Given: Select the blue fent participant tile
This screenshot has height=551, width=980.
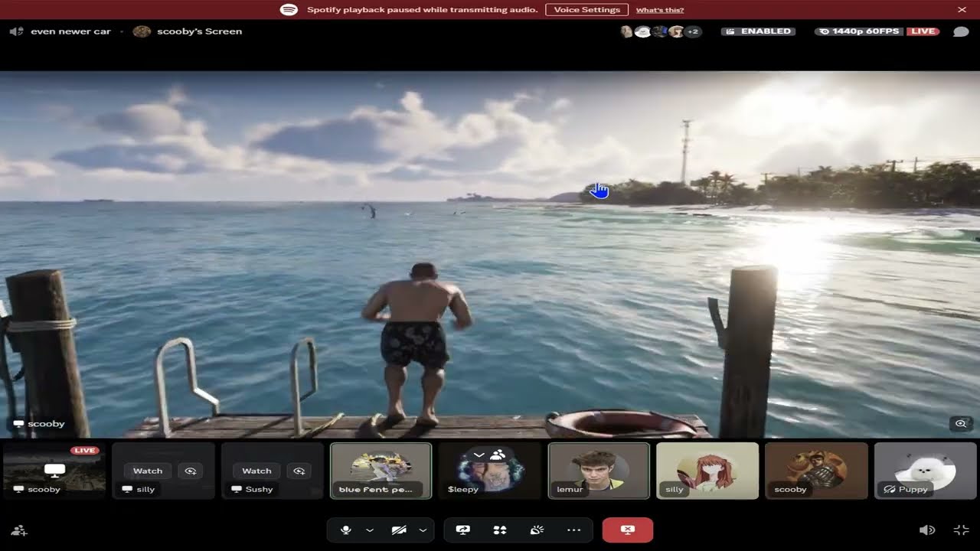Looking at the screenshot, I should pyautogui.click(x=381, y=471).
